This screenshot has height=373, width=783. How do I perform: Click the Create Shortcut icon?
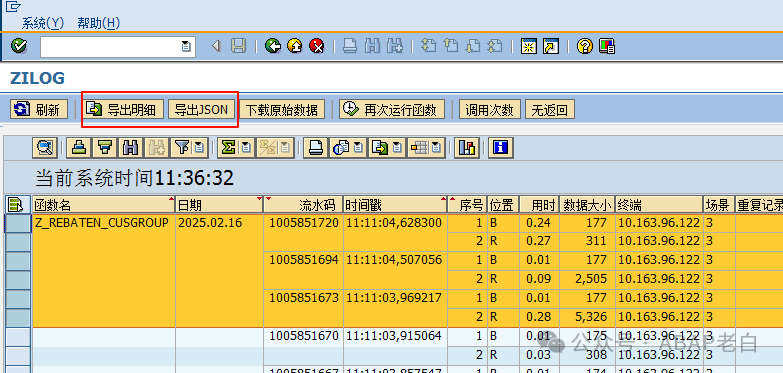coord(551,46)
